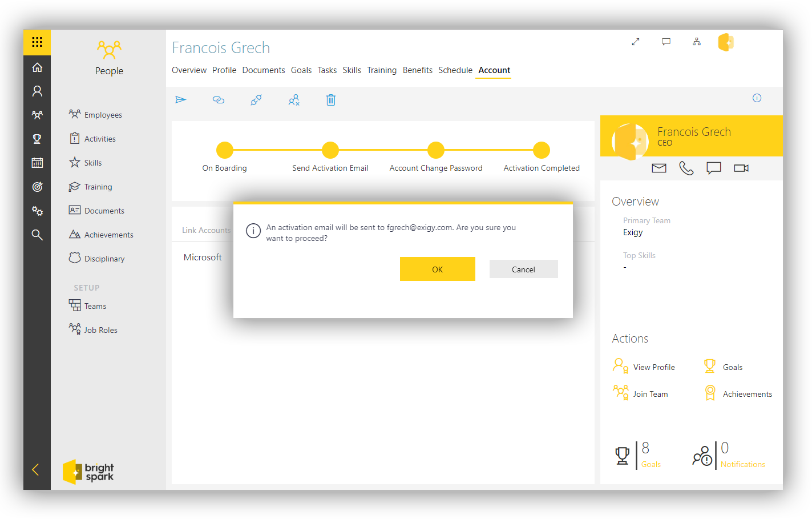Open Disciplinary in the People menu
The image size is (812, 519).
point(96,259)
